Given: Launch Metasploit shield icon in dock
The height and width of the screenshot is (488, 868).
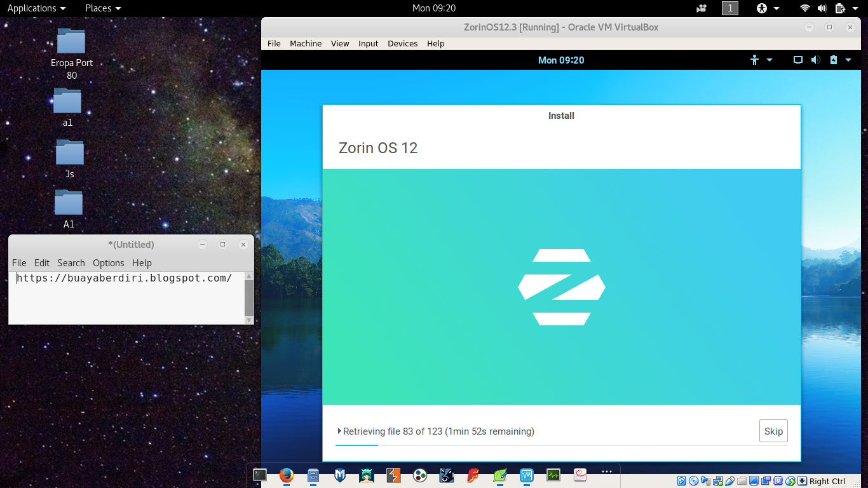Looking at the screenshot, I should [340, 475].
